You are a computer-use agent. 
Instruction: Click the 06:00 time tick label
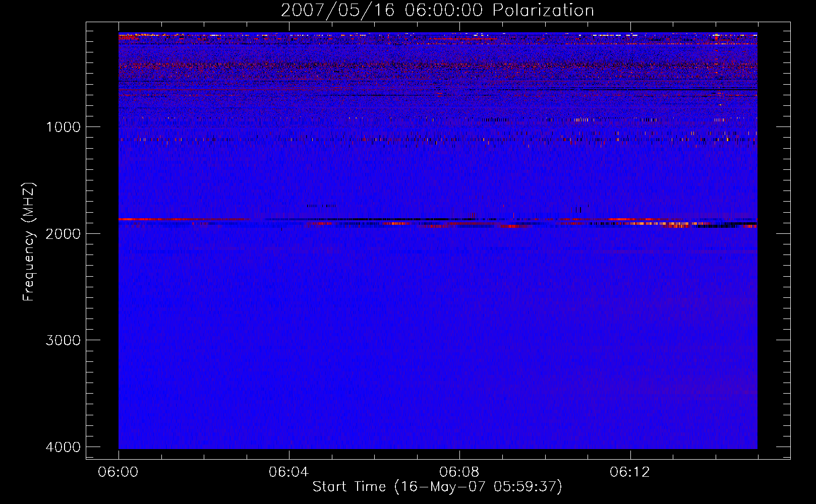(x=119, y=472)
